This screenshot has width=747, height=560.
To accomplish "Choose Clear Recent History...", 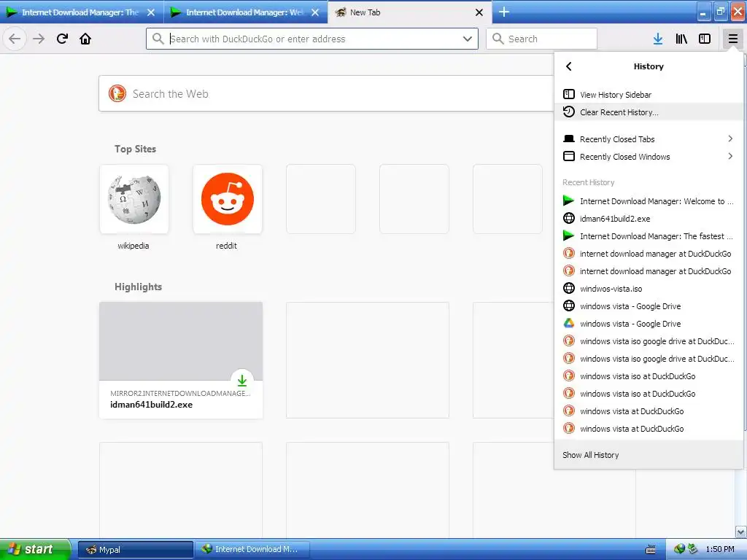I will (x=649, y=112).
